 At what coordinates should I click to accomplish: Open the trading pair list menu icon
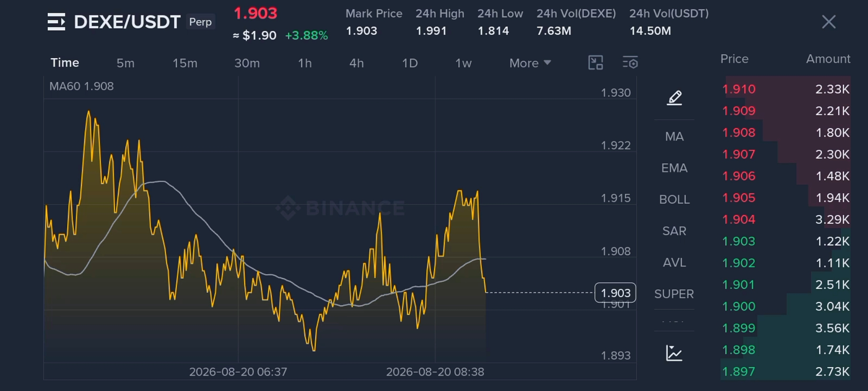(x=56, y=22)
